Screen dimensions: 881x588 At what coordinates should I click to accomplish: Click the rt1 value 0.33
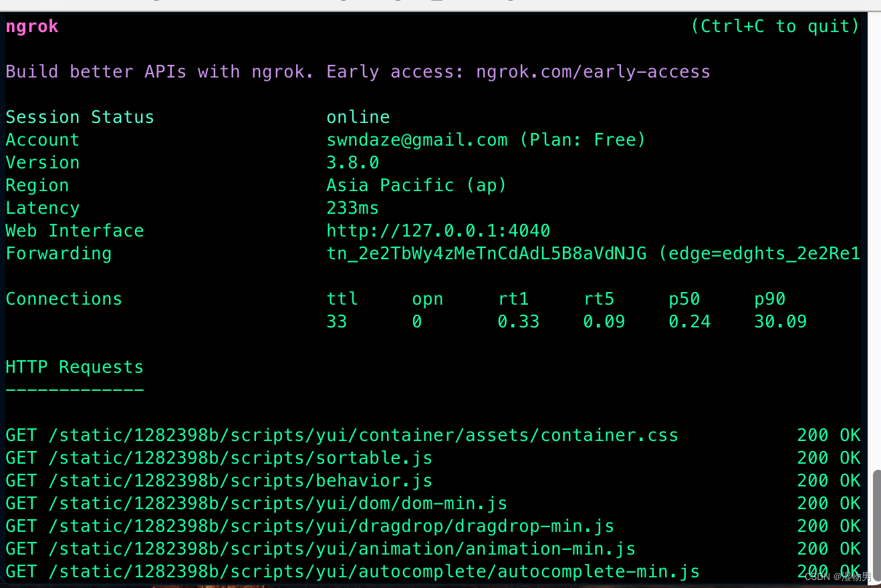click(x=519, y=321)
